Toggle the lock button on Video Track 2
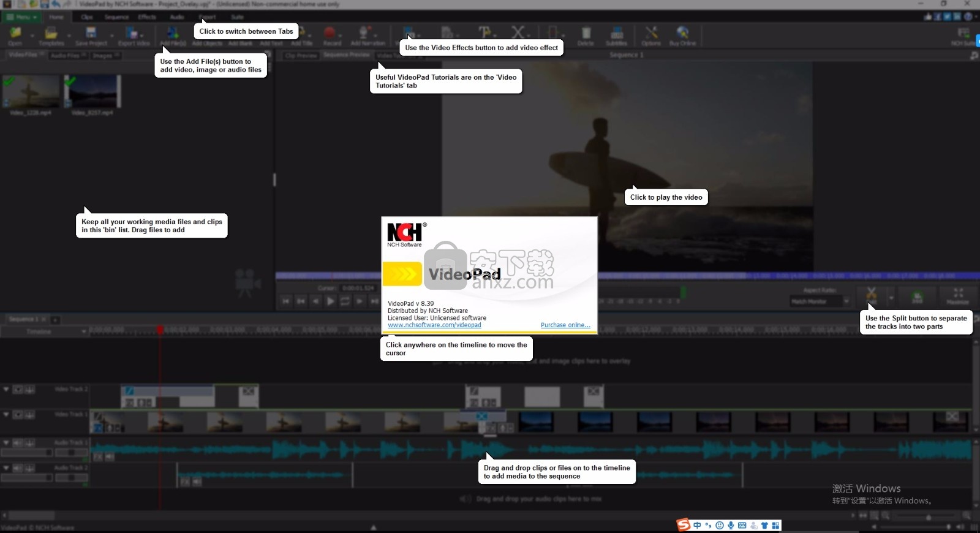Viewport: 980px width, 533px height. tap(29, 389)
